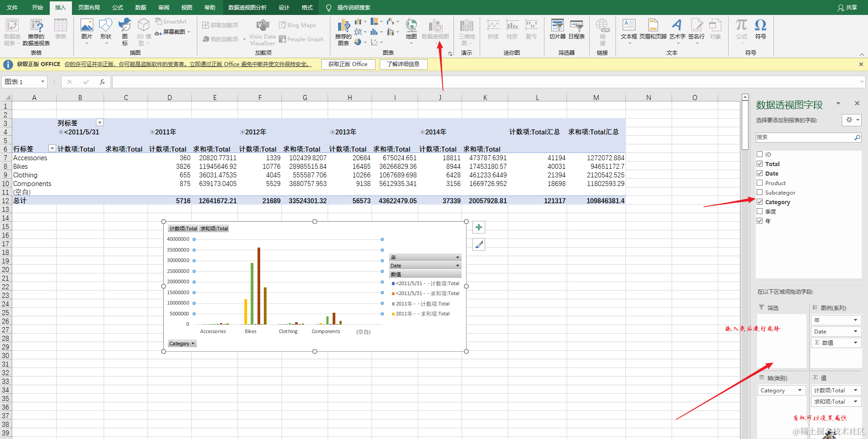Click the field list 搜索 search box
868x439 pixels.
pos(805,137)
